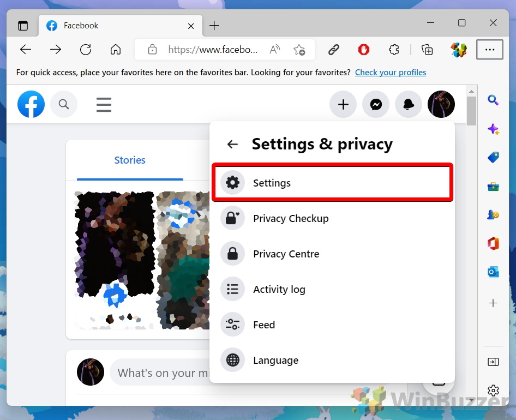This screenshot has height=420, width=516.
Task: Open the sidebar Tools briefcase icon
Action: pos(493,187)
